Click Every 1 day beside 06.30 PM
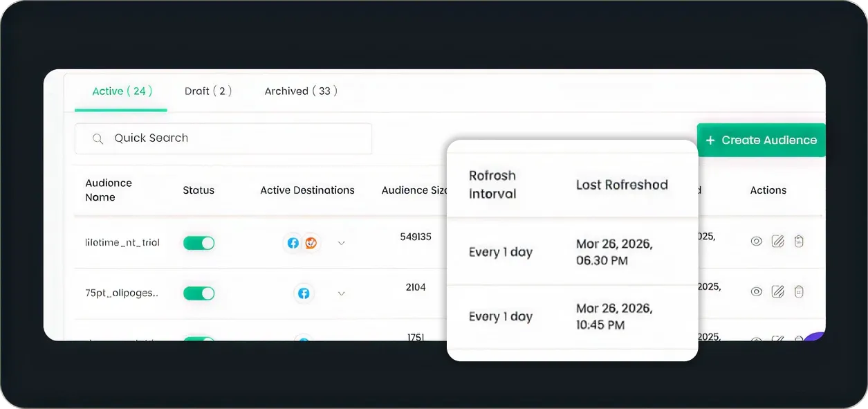 pos(501,252)
